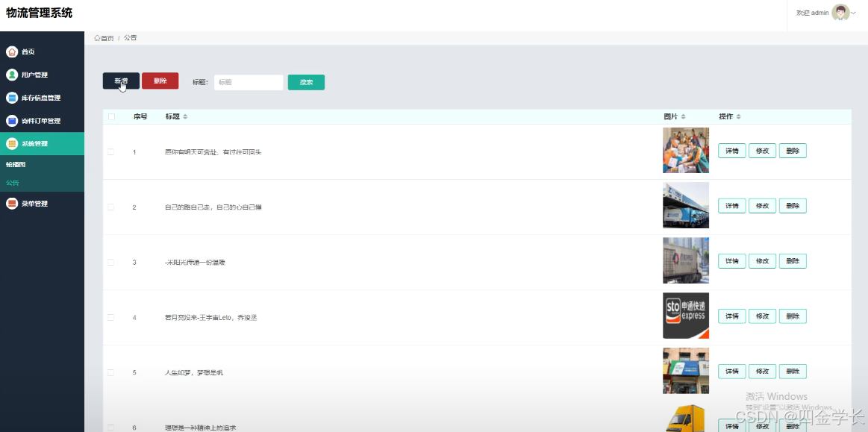
Task: Open the sto express thumbnail in row 4
Action: tap(686, 316)
